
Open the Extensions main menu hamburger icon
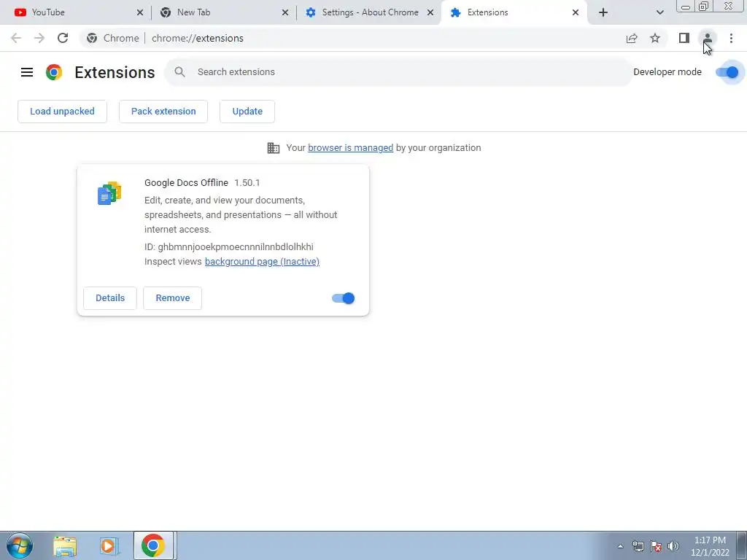[27, 72]
